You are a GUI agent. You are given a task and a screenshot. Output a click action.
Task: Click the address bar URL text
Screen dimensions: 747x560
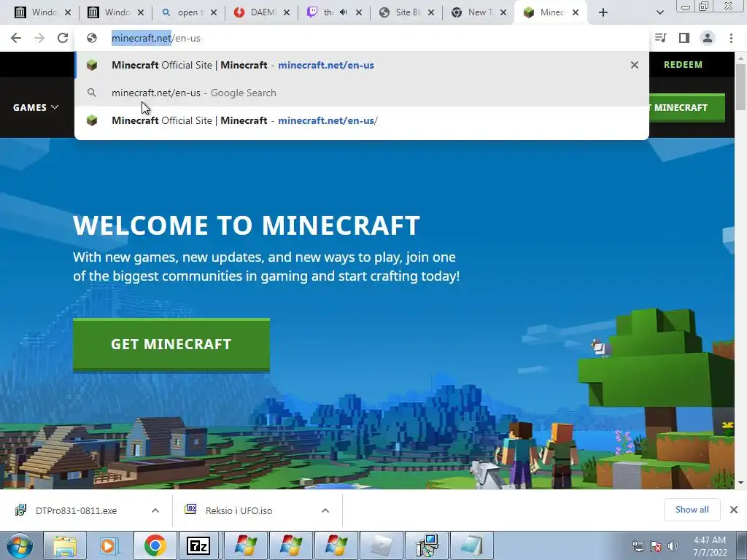pyautogui.click(x=156, y=38)
